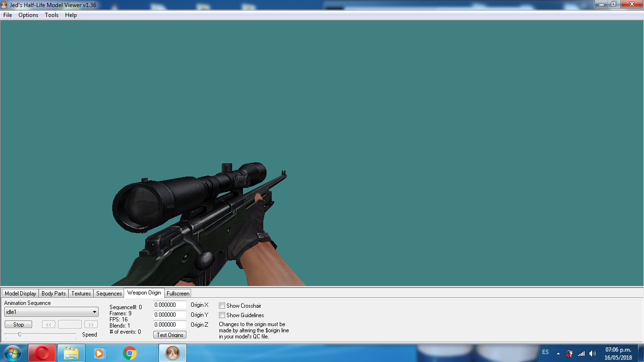Open the volume speaker tray icon
644x362 pixels.
click(x=593, y=354)
